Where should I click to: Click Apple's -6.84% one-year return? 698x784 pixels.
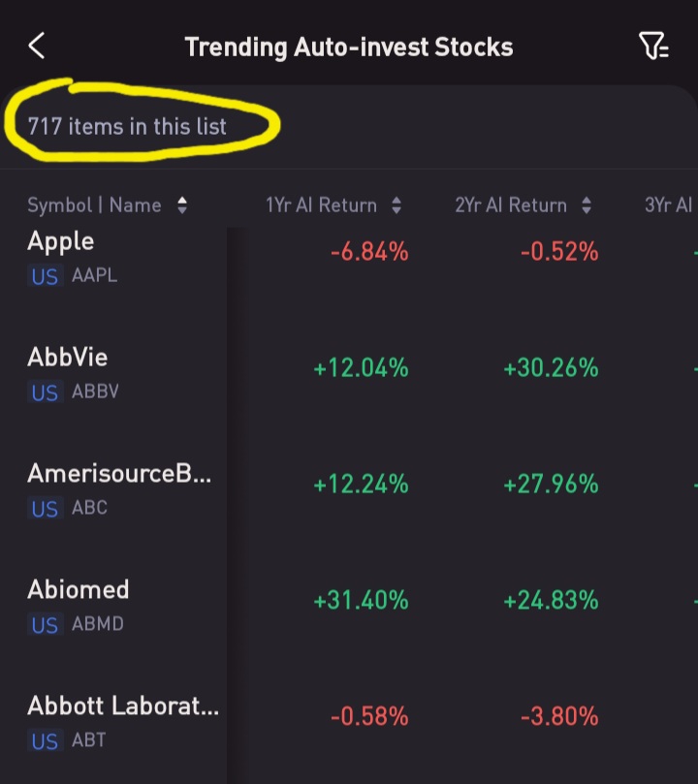pos(369,253)
